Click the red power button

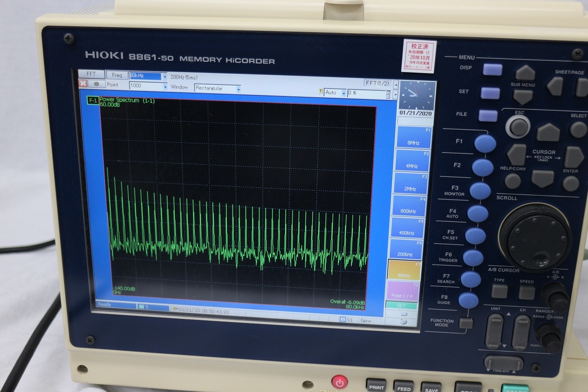[x=339, y=382]
